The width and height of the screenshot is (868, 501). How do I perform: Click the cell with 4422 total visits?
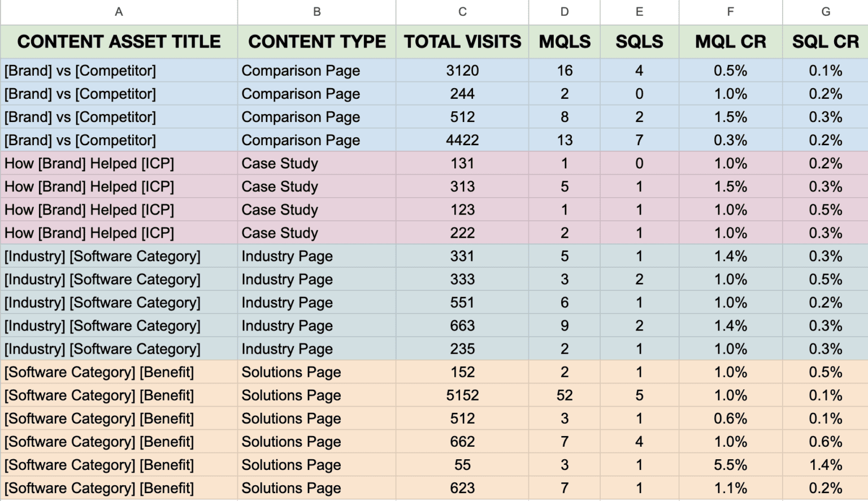[x=462, y=140]
